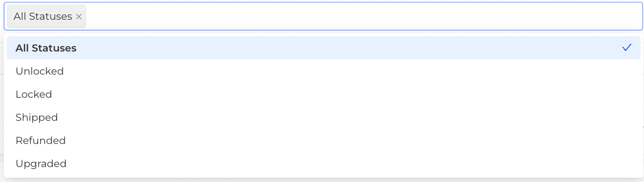The width and height of the screenshot is (644, 182).
Task: Place cursor after the All Statuses tag
Action: (364, 16)
